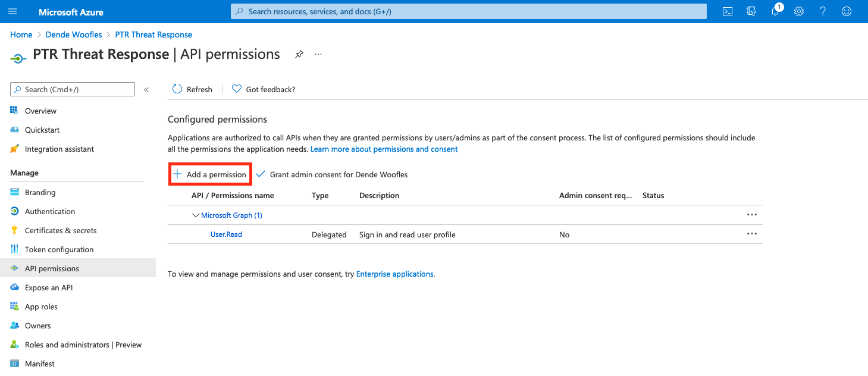The image size is (868, 376).
Task: Open Owners in the sidebar
Action: [x=38, y=325]
